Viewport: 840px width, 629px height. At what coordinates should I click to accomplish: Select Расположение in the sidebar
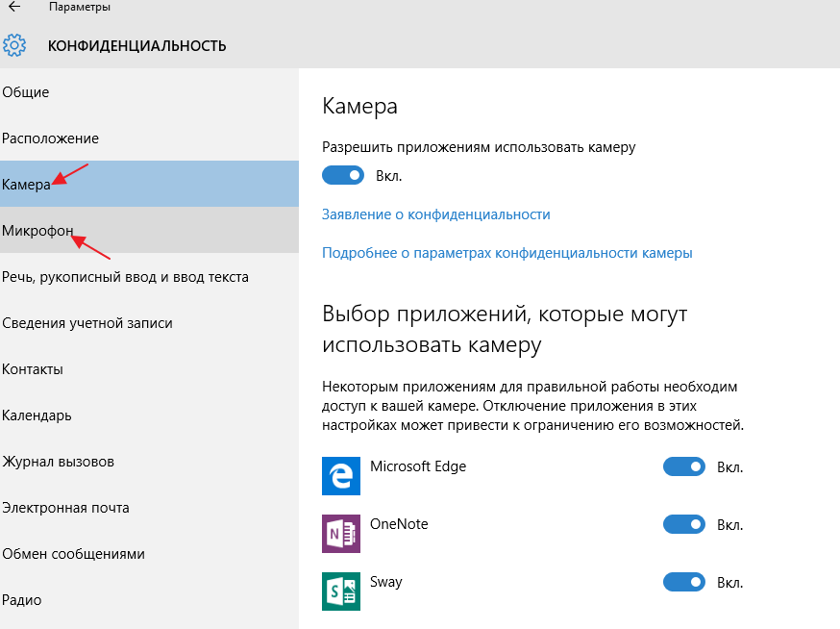click(50, 138)
